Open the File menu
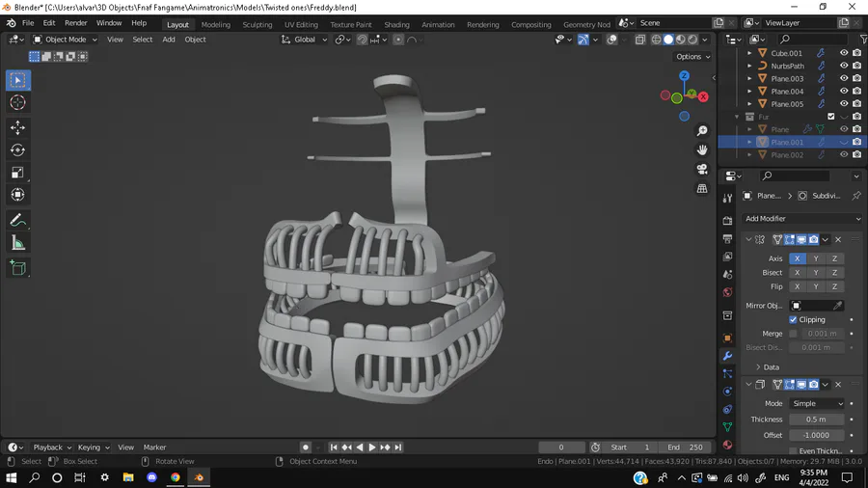This screenshot has width=868, height=488. (x=28, y=23)
